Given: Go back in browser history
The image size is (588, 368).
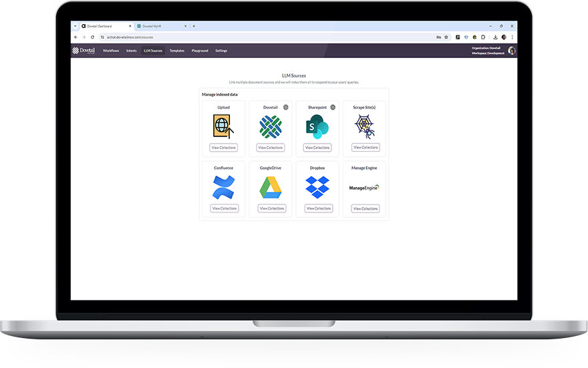Looking at the screenshot, I should click(x=76, y=37).
